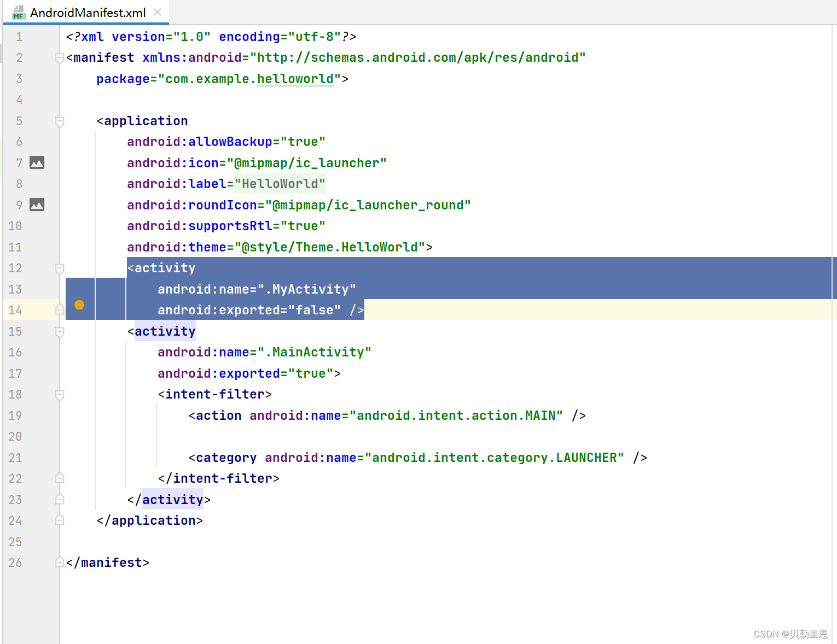The image size is (837, 644).
Task: Click the "android.intent.category.LAUNCHER" value
Action: tap(495, 458)
